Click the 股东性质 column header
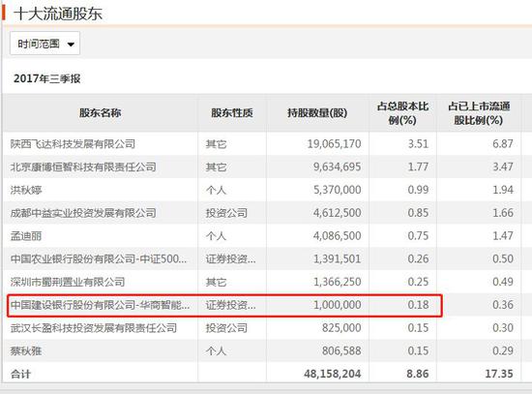 click(232, 112)
